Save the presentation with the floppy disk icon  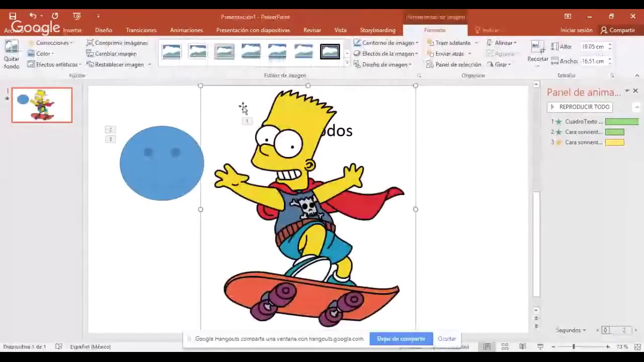13,16
